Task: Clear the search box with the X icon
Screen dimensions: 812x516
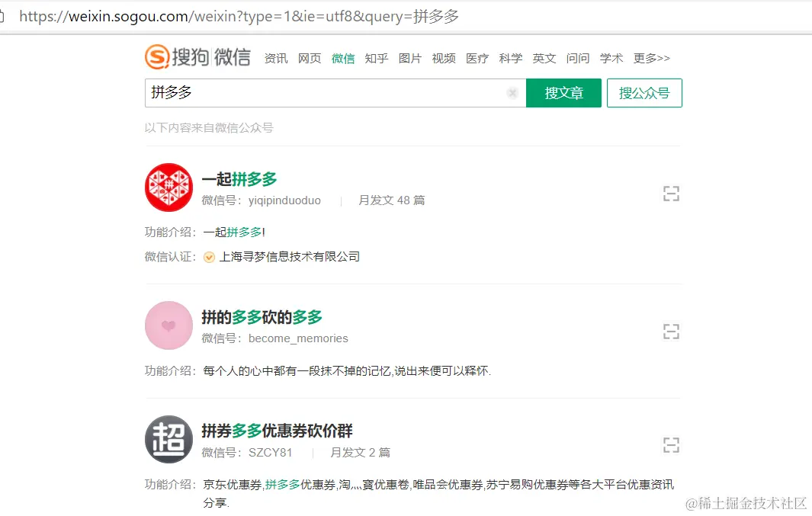Action: pyautogui.click(x=512, y=93)
